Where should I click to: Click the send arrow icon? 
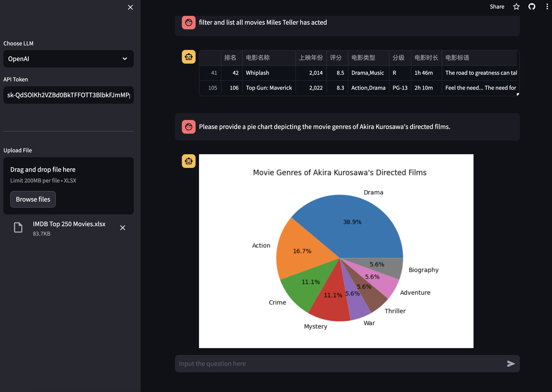(x=511, y=364)
